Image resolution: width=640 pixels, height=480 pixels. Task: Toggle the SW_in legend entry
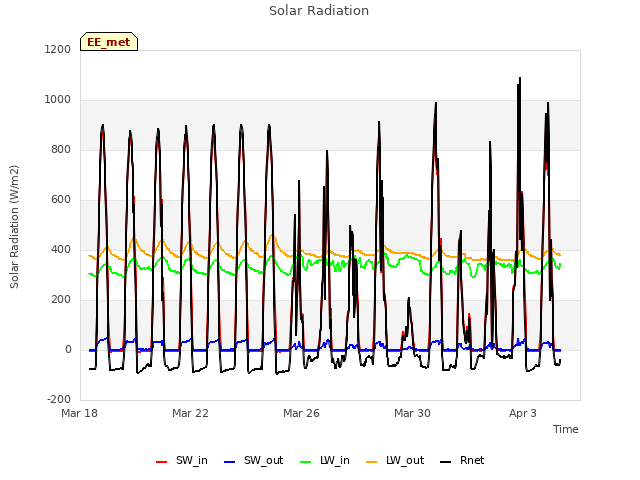coord(182,461)
